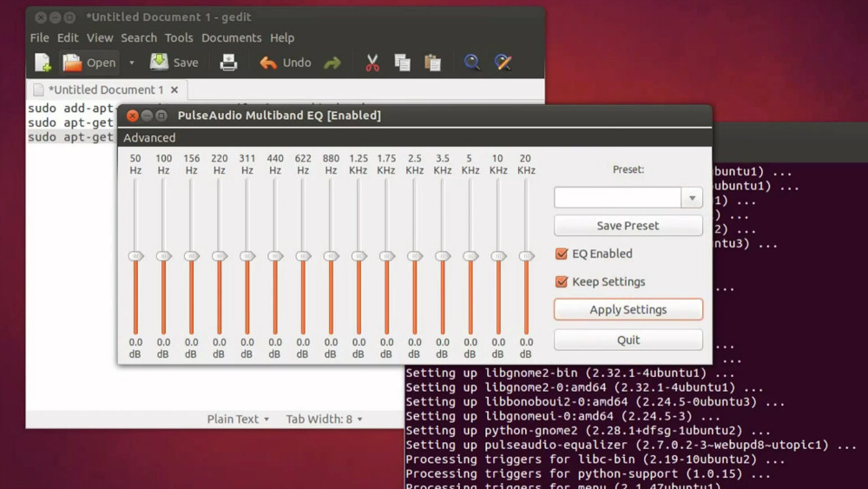Click the Copy icon in gedit toolbar
The width and height of the screenshot is (868, 489).
point(402,63)
